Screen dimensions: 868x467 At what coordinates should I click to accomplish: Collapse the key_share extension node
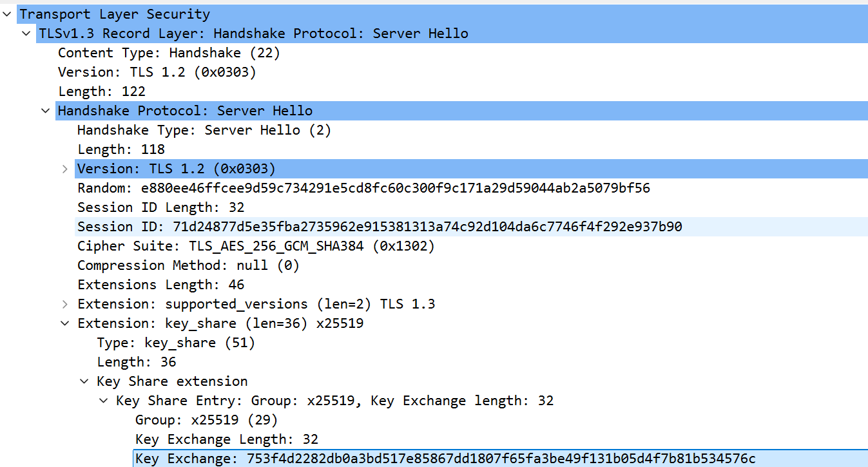coord(64,323)
